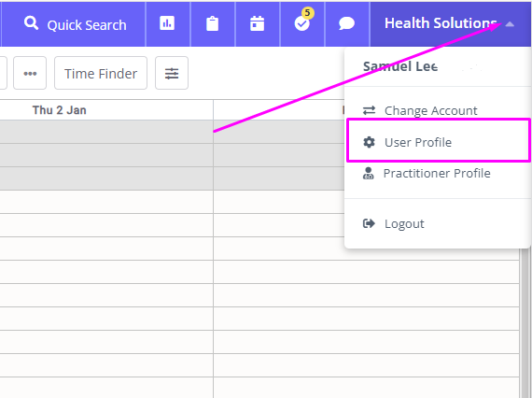Click the User Profile gear icon
The image size is (532, 398).
pos(370,142)
